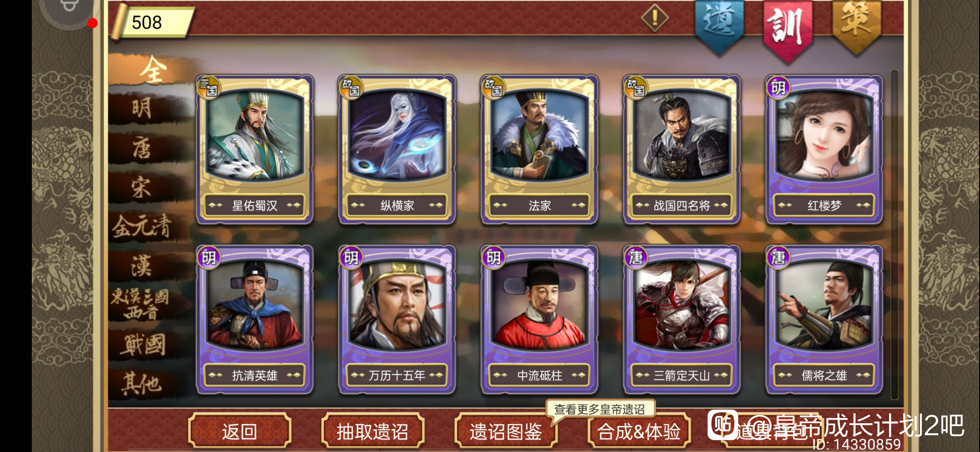Open the exclamation mark info icon
980x452 pixels.
click(x=655, y=18)
